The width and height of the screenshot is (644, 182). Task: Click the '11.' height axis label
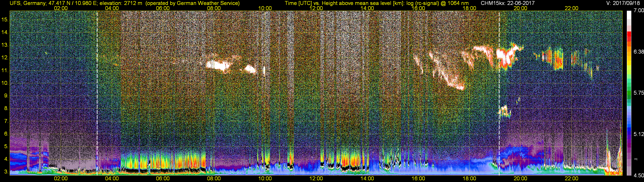tap(5, 70)
